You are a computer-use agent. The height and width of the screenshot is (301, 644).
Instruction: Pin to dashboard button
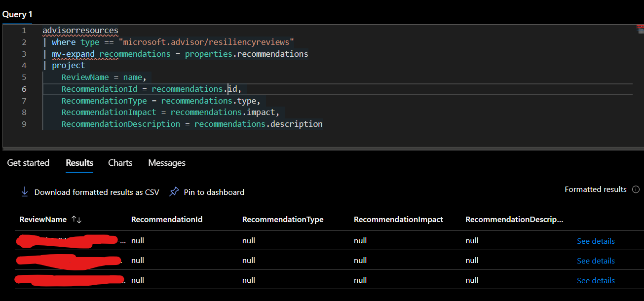(214, 192)
